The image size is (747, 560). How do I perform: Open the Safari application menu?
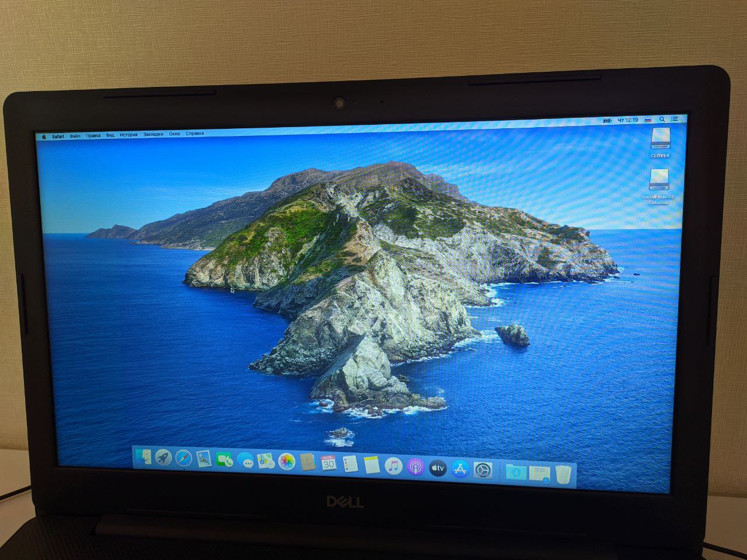click(x=58, y=136)
